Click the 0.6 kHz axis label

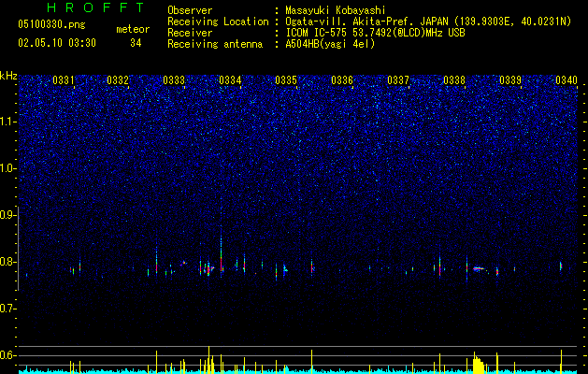click(x=7, y=355)
